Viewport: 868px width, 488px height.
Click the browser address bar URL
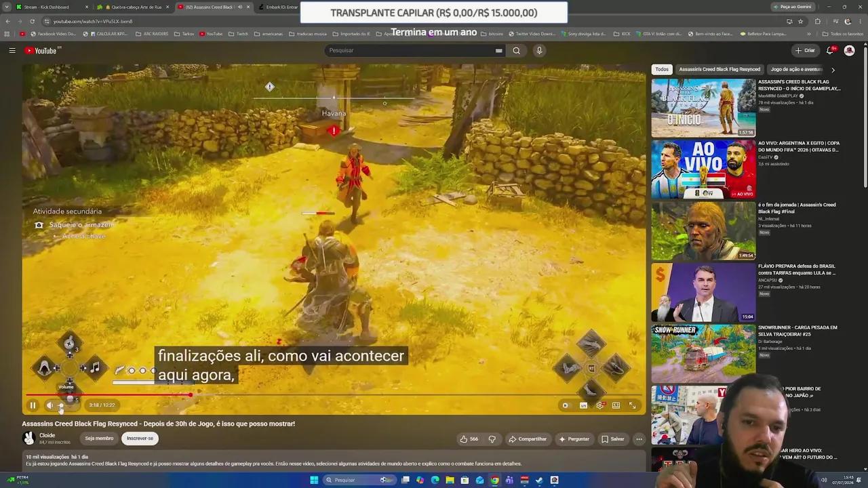click(x=93, y=21)
